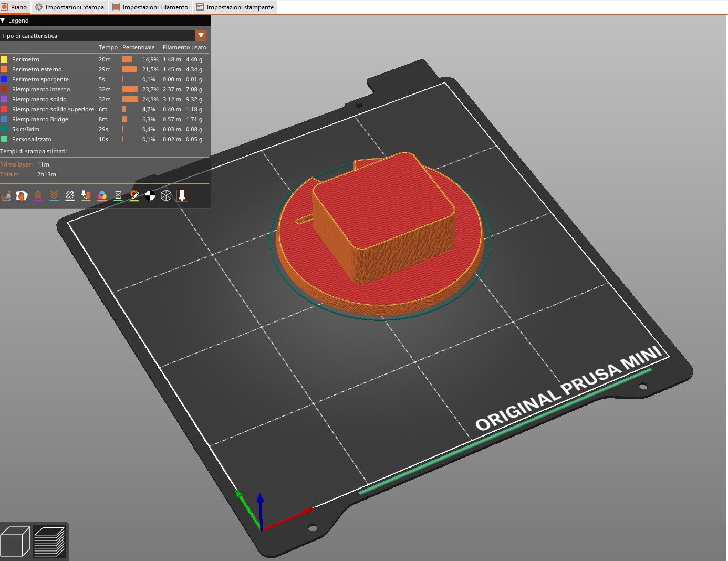The height and width of the screenshot is (561, 728).
Task: Open Tipo di caratteristica dropdown arrow
Action: (x=201, y=35)
